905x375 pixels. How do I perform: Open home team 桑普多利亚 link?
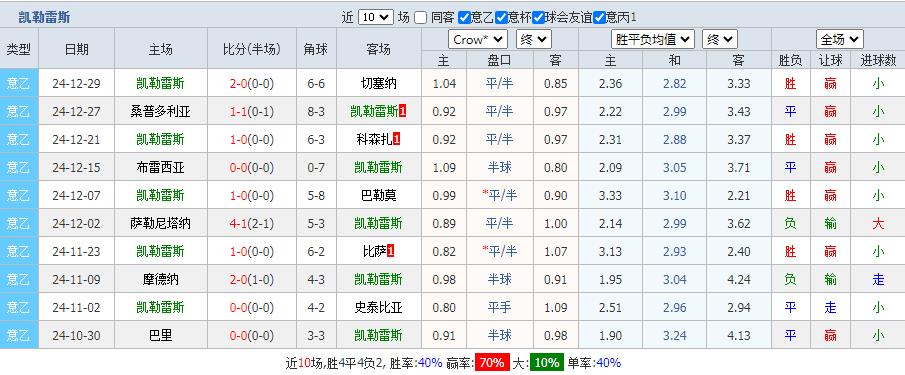click(x=160, y=111)
